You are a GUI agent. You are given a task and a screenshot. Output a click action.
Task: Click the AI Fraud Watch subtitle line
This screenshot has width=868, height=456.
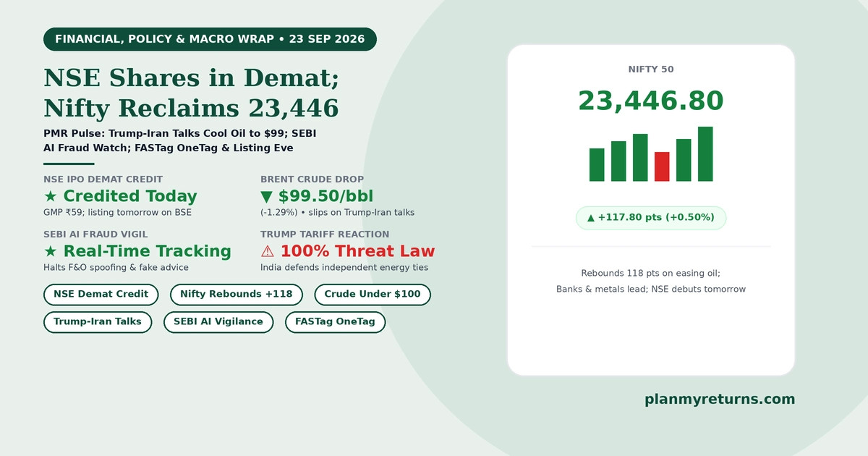[169, 148]
